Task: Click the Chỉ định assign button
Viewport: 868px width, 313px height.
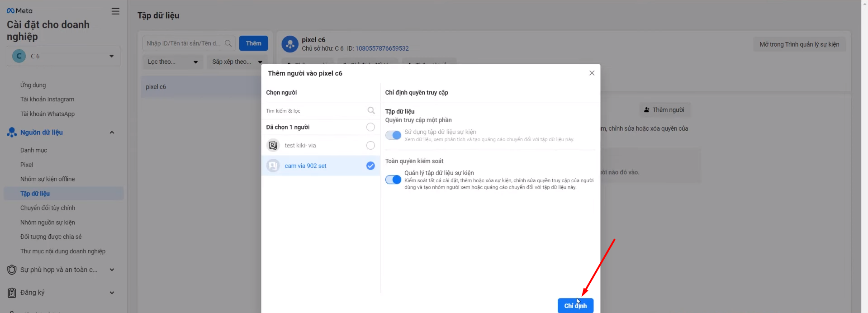Action: [575, 306]
